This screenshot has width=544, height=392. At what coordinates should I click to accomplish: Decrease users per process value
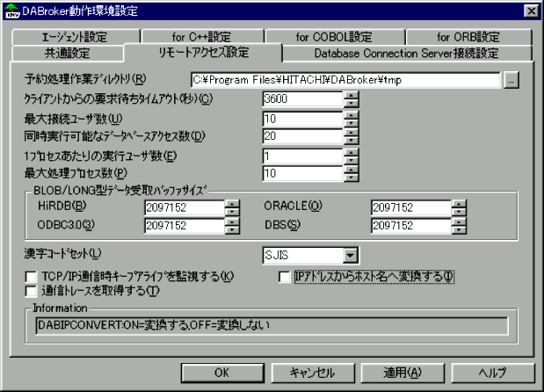click(352, 160)
